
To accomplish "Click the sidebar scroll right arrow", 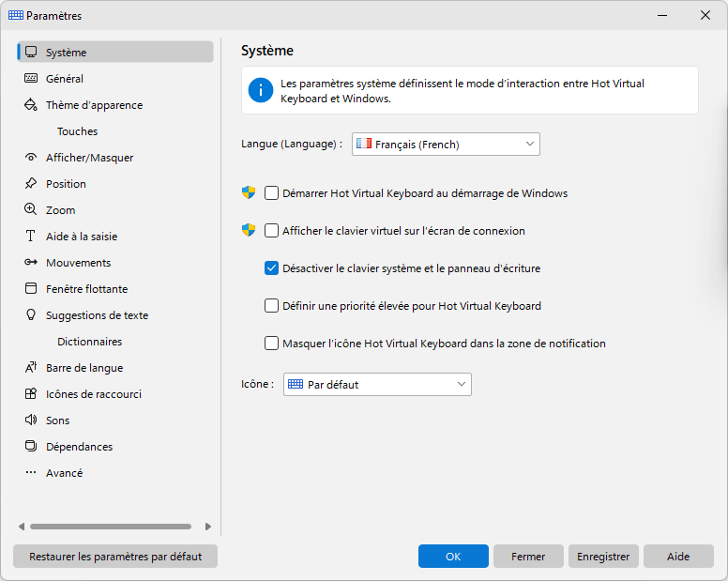I will 208,527.
